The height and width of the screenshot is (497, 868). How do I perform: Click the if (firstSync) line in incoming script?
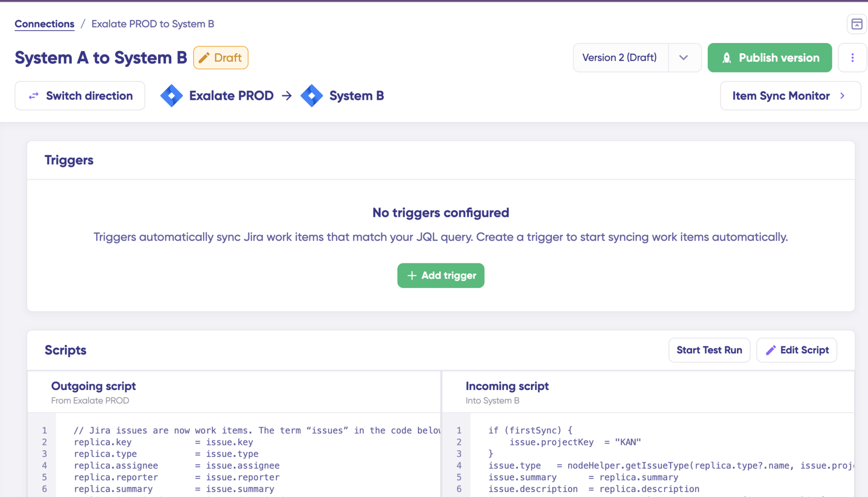pyautogui.click(x=530, y=431)
